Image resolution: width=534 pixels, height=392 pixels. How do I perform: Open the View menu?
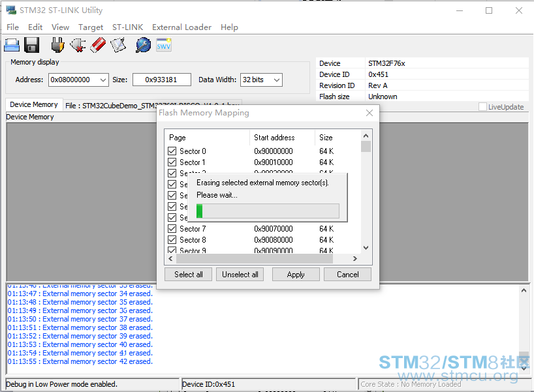[x=60, y=27]
